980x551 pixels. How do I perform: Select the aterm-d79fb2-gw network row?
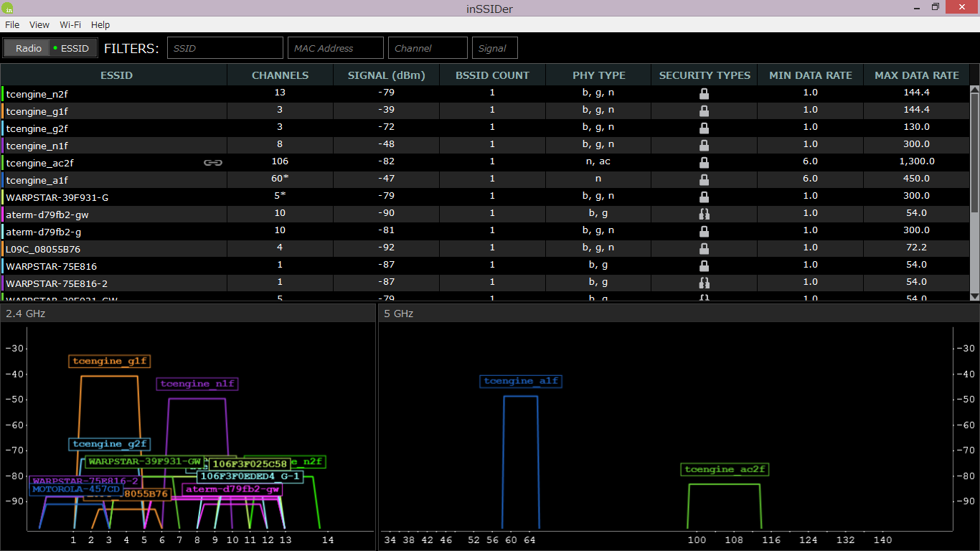click(x=485, y=214)
